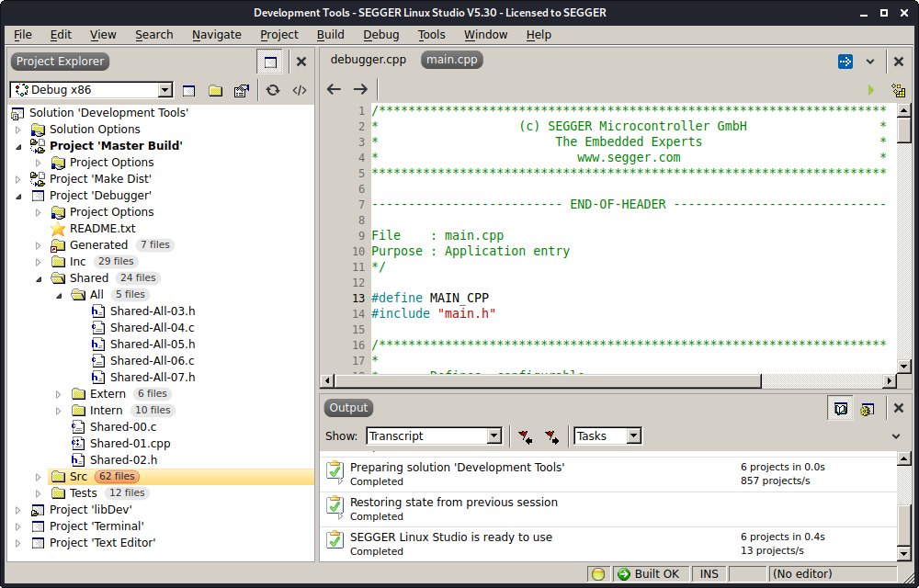Click the editor horizontal scrollbar thumb
This screenshot has width=919, height=588.
[x=548, y=380]
